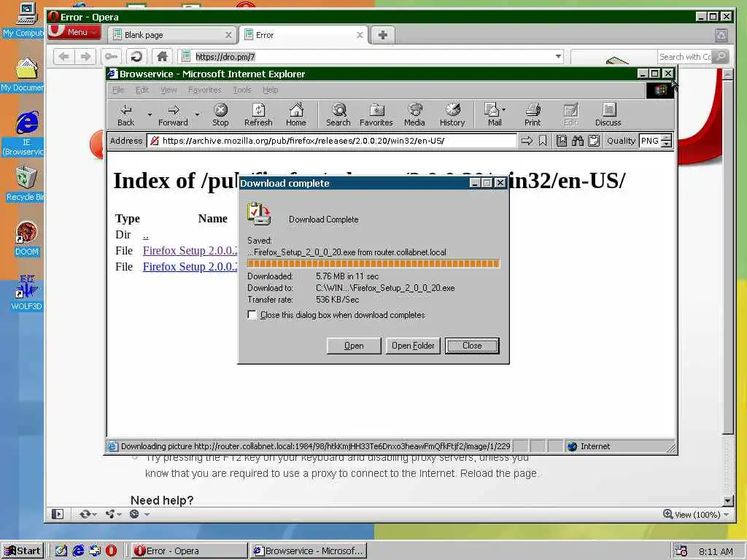This screenshot has width=747, height=560.
Task: Click Opera's address field showing dro.pm
Action: (372, 57)
